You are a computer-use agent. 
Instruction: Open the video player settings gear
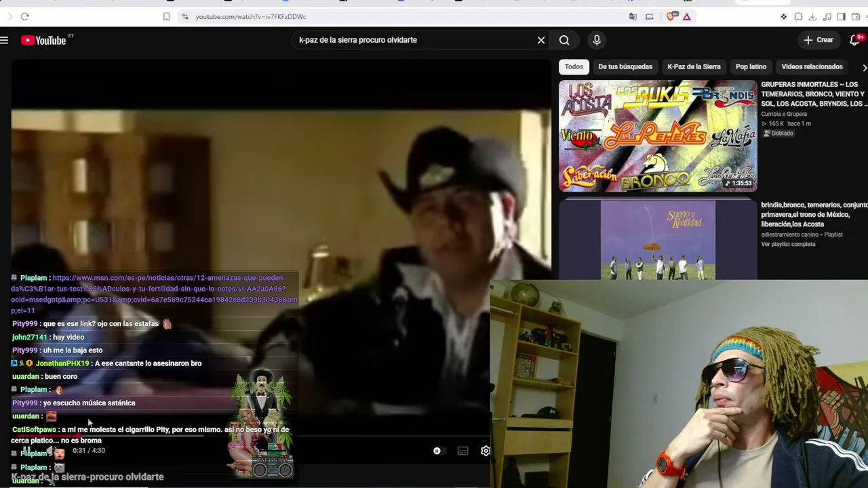[486, 451]
